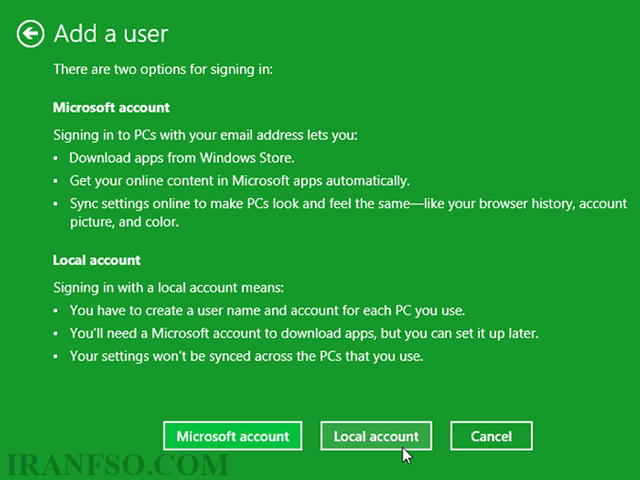Image resolution: width=640 pixels, height=480 pixels.
Task: Select the Local account button
Action: coord(376,436)
